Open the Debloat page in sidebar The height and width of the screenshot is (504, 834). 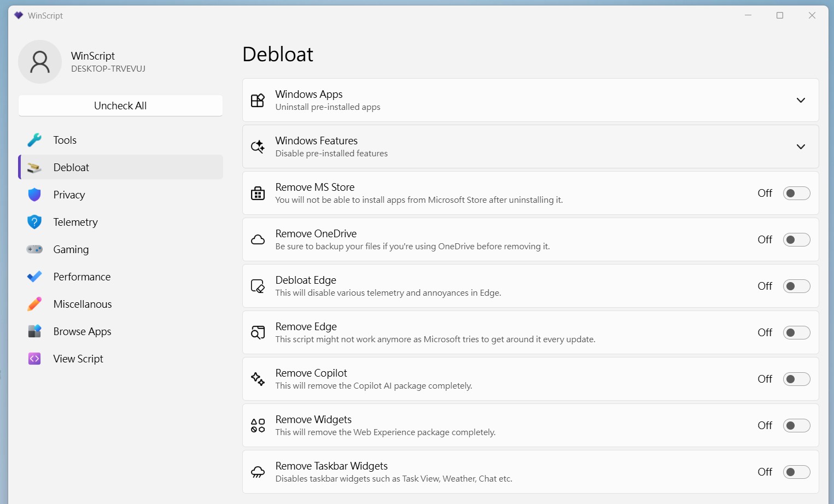71,167
